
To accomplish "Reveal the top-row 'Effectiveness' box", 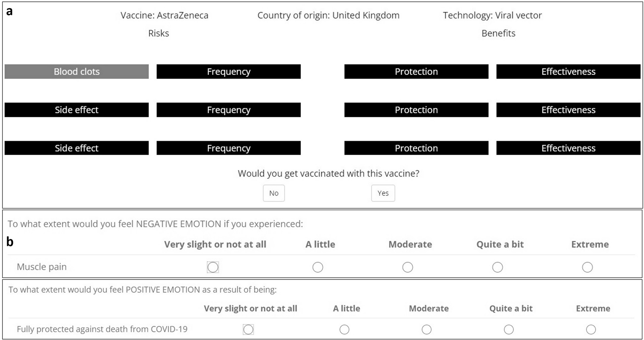I will (568, 72).
